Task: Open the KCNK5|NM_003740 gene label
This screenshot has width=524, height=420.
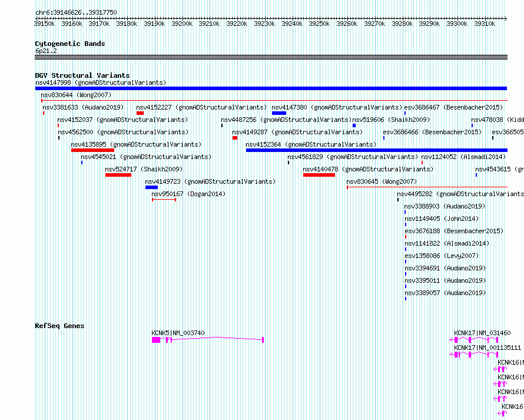Action: (178, 333)
